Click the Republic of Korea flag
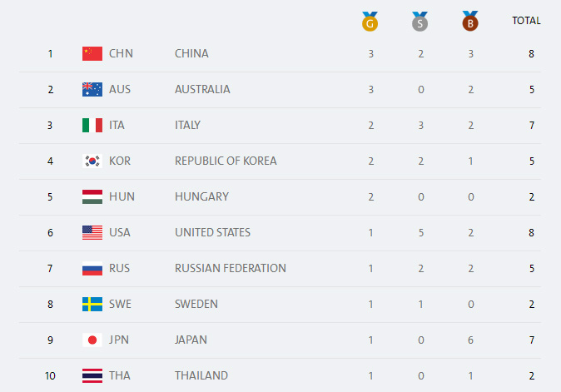561x392 pixels. click(x=92, y=161)
